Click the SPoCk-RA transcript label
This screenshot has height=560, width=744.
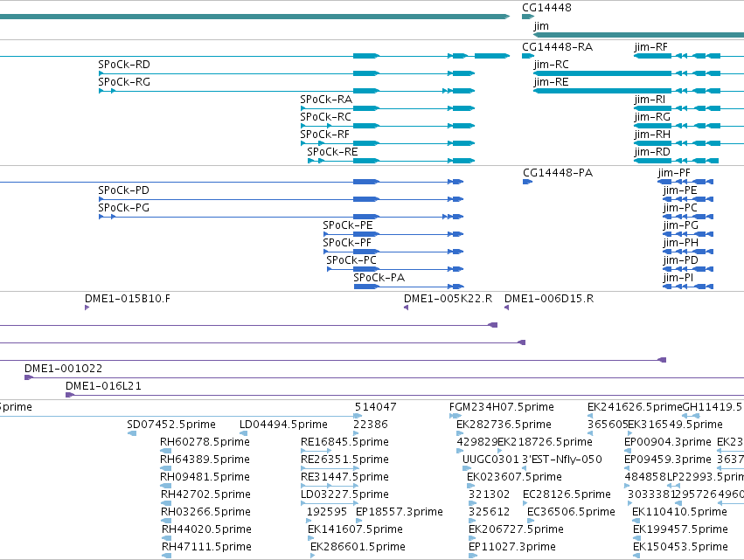[x=326, y=100]
